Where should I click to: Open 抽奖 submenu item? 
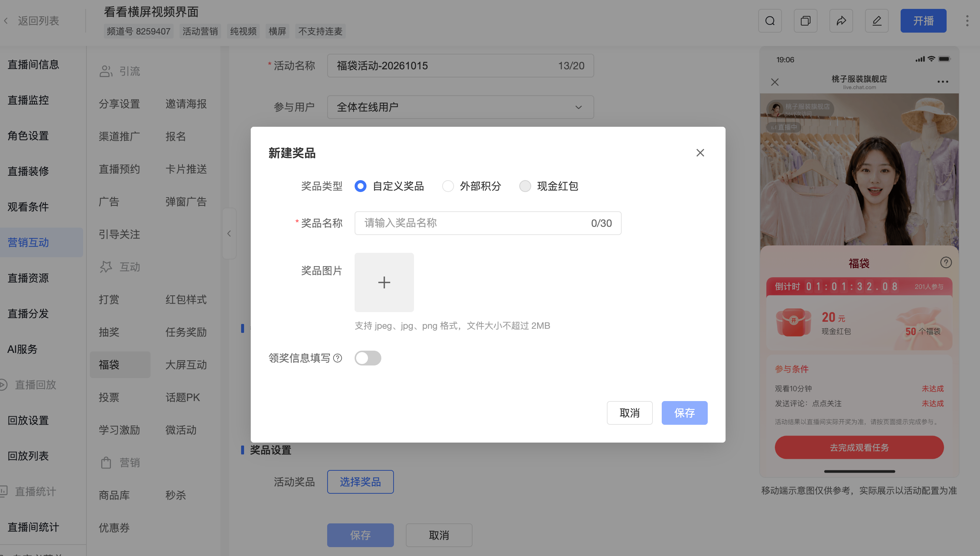(109, 332)
